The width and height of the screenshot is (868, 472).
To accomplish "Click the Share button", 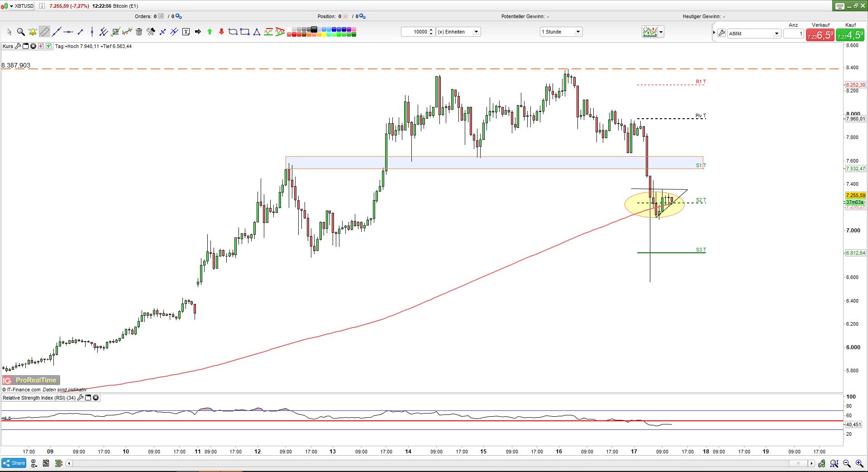I will [14, 463].
